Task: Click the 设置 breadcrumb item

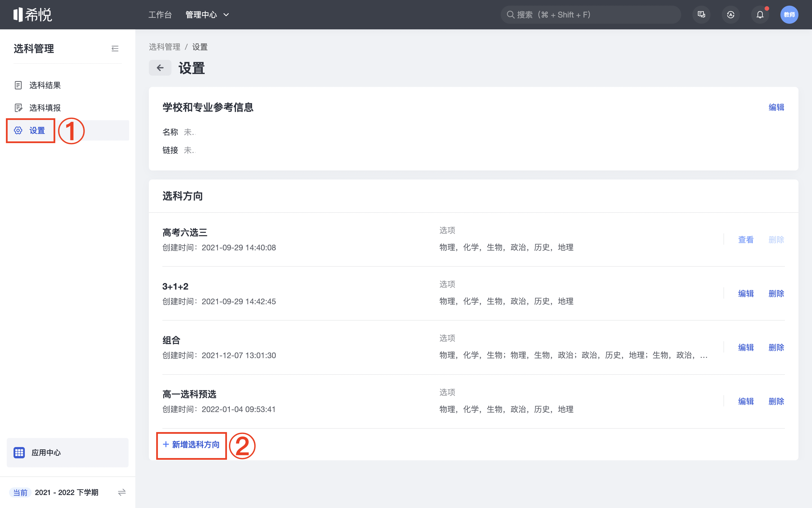Action: (x=200, y=47)
